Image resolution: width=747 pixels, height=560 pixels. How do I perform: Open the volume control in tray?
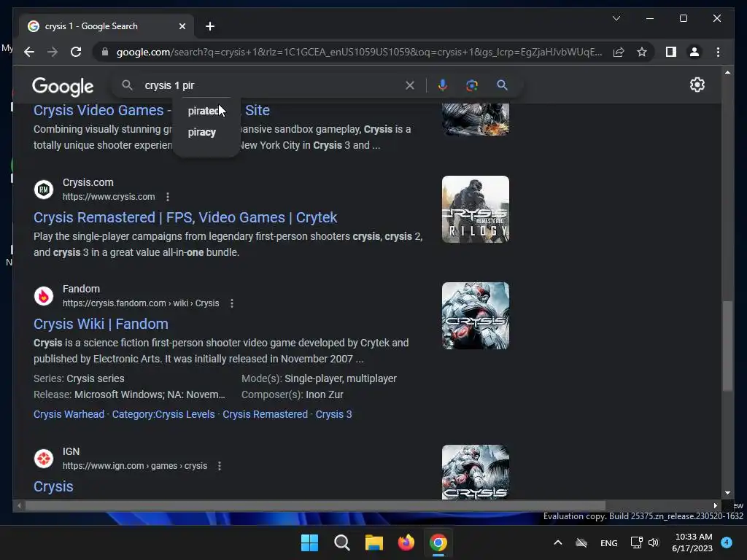pyautogui.click(x=654, y=542)
